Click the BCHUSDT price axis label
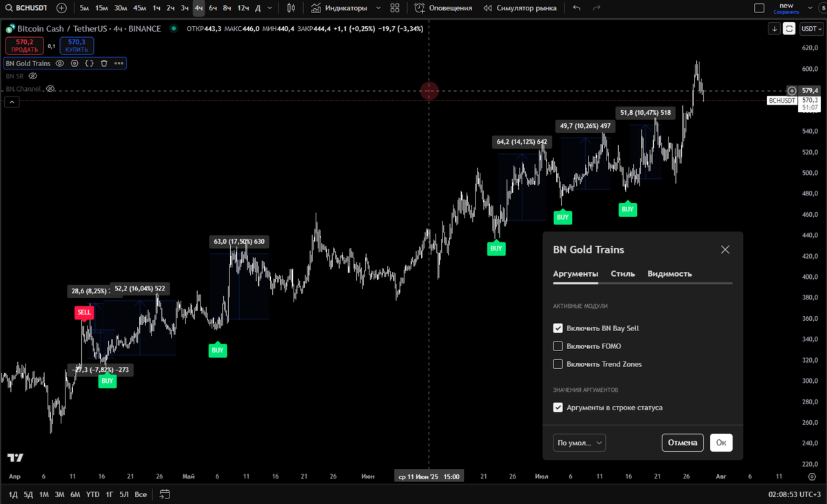 (782, 101)
